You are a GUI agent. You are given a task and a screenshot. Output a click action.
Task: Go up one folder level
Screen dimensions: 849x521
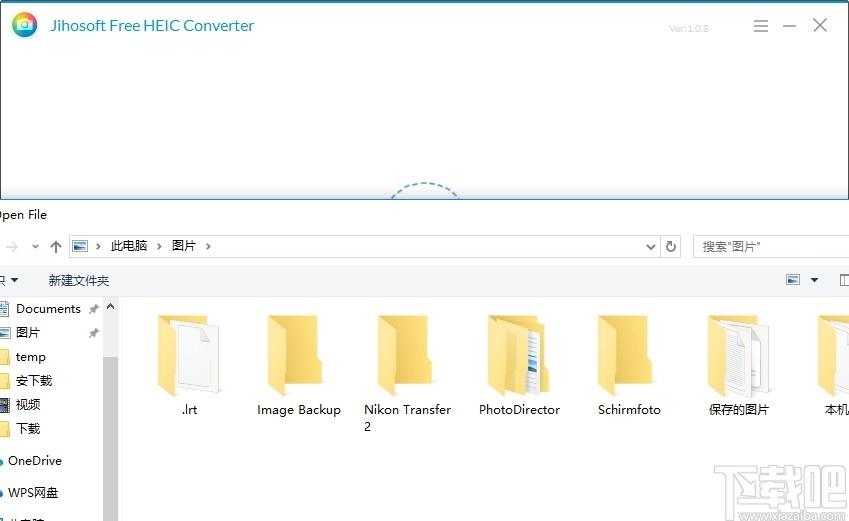click(56, 246)
